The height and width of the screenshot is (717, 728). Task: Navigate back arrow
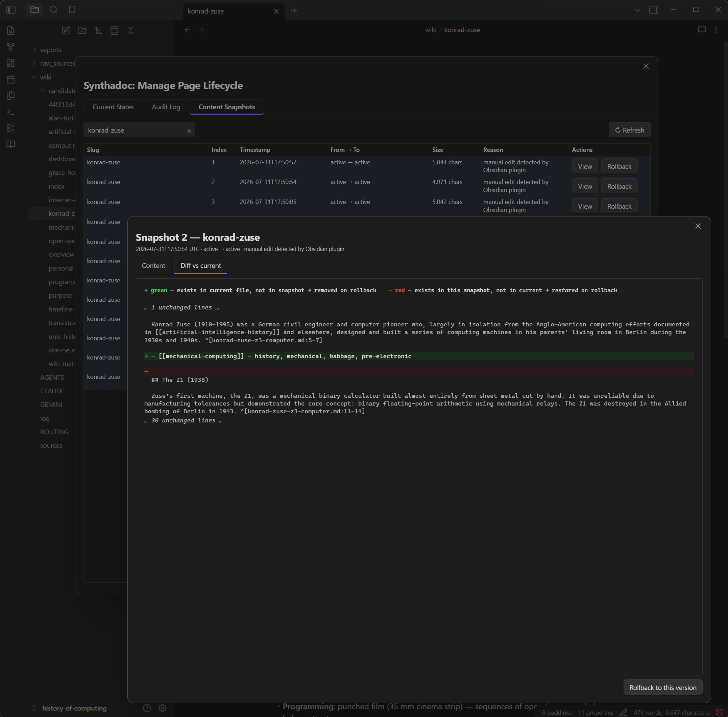point(187,30)
